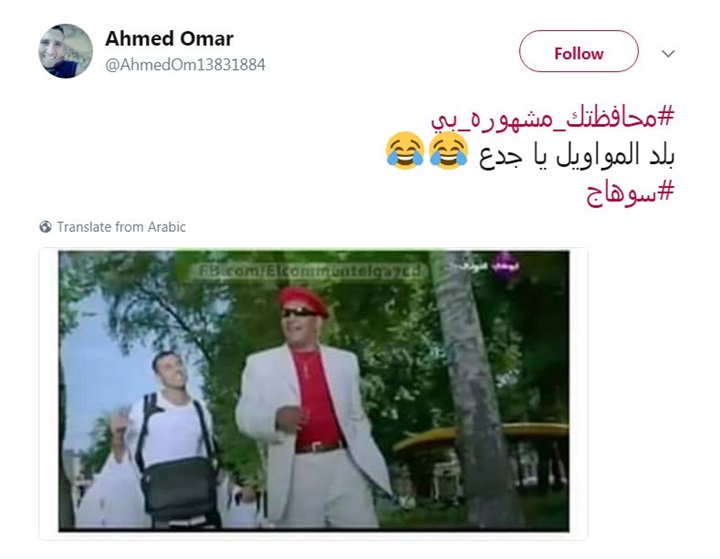Image resolution: width=720 pixels, height=559 pixels.
Task: Click Translate from Arabic
Action: pos(121,227)
